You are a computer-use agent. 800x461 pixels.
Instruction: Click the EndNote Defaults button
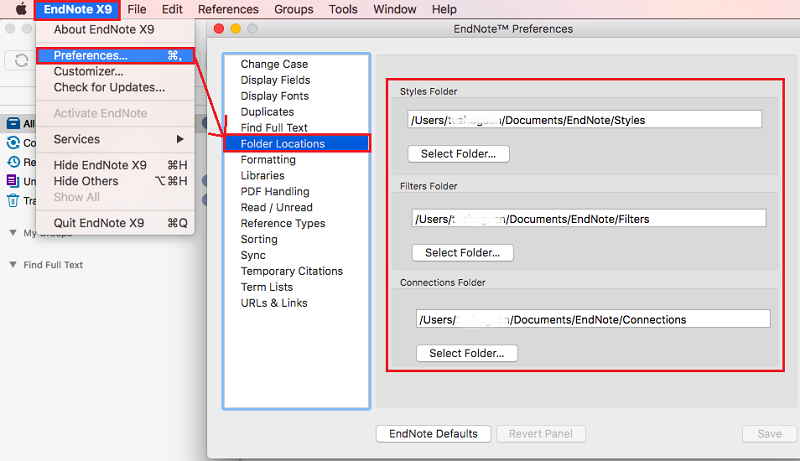pyautogui.click(x=433, y=434)
